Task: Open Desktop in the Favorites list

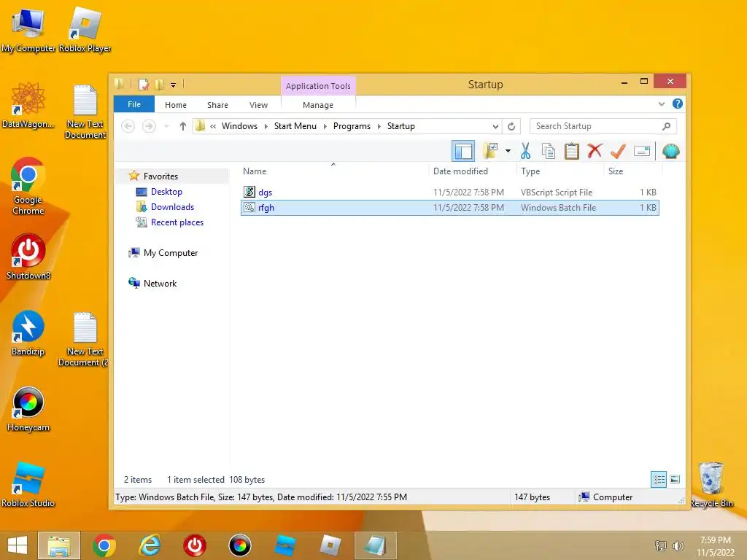Action: 166,192
